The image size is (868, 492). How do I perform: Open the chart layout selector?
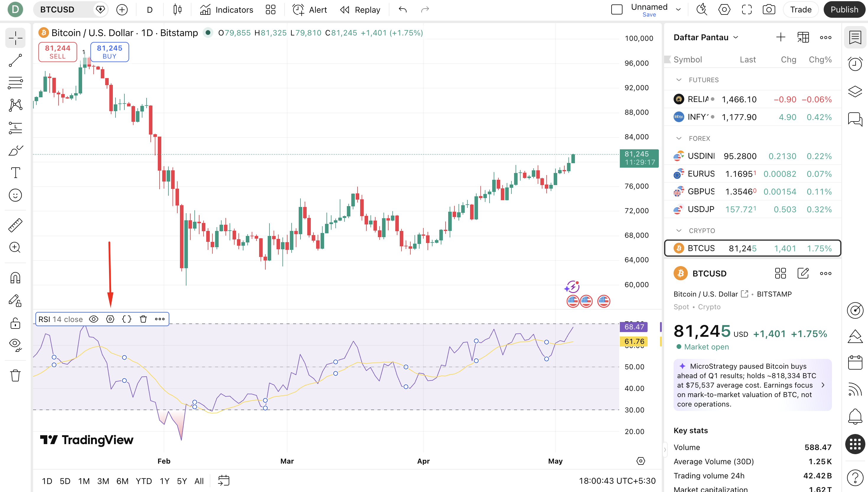pyautogui.click(x=617, y=9)
